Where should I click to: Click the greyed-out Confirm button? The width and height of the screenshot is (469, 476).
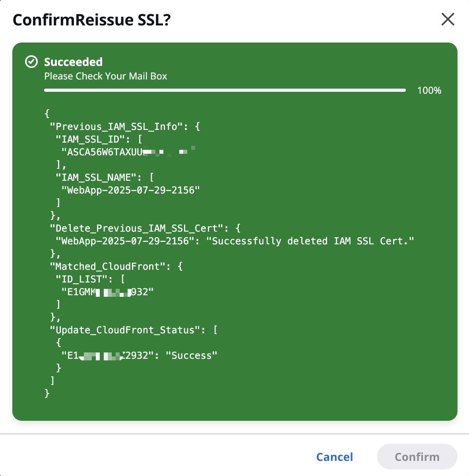417,457
